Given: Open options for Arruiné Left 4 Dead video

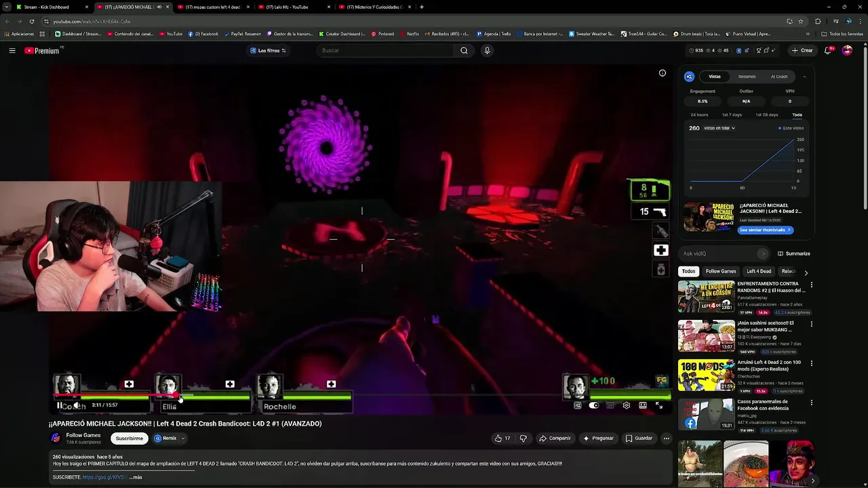Looking at the screenshot, I should click(811, 363).
